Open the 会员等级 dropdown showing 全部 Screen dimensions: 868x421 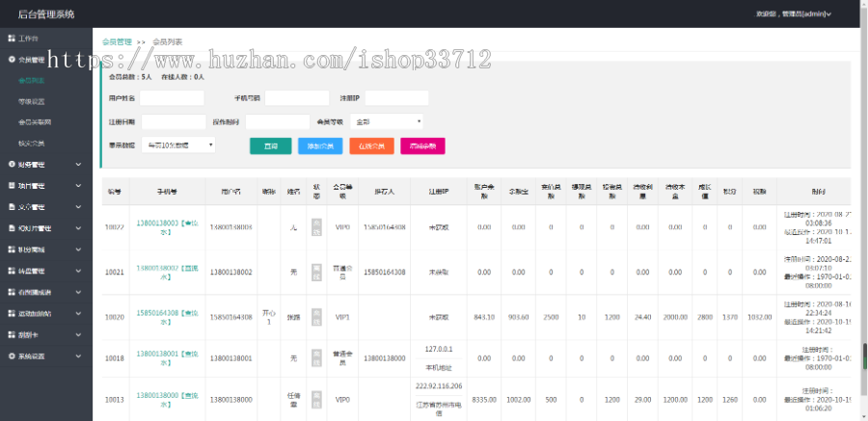pos(387,121)
